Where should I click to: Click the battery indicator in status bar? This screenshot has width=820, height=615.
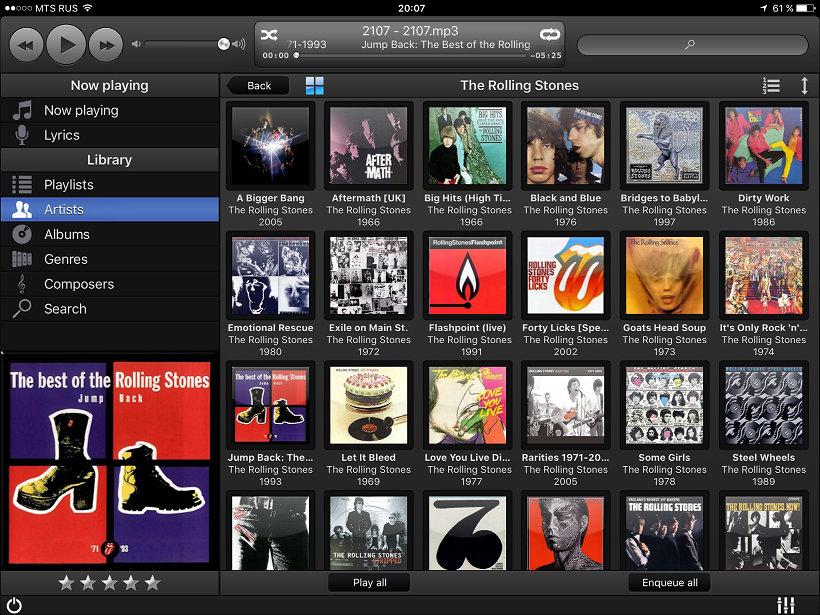(805, 8)
